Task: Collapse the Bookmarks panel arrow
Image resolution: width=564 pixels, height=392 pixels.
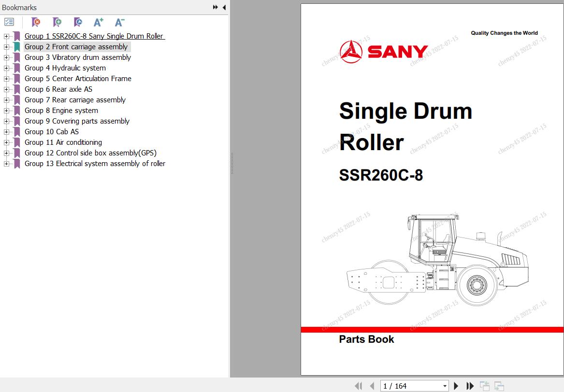Action: coord(224,7)
